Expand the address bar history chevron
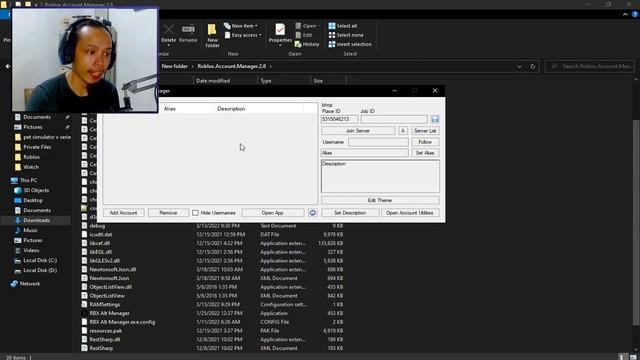This screenshot has height=360, width=640. click(519, 66)
